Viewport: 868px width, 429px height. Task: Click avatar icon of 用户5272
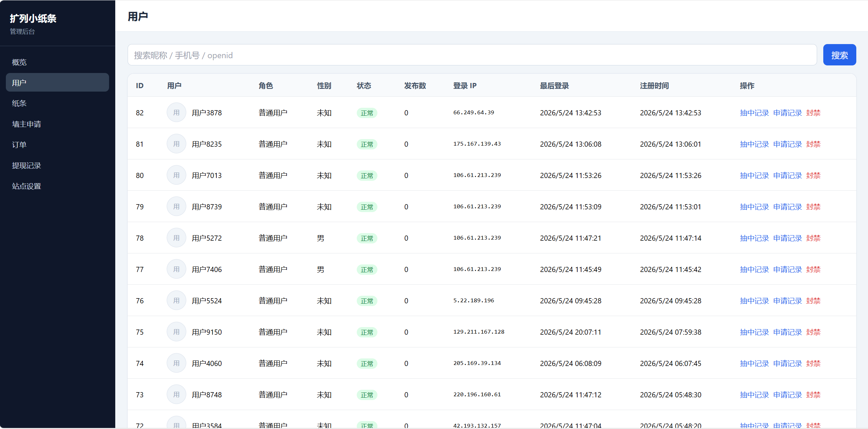(176, 238)
